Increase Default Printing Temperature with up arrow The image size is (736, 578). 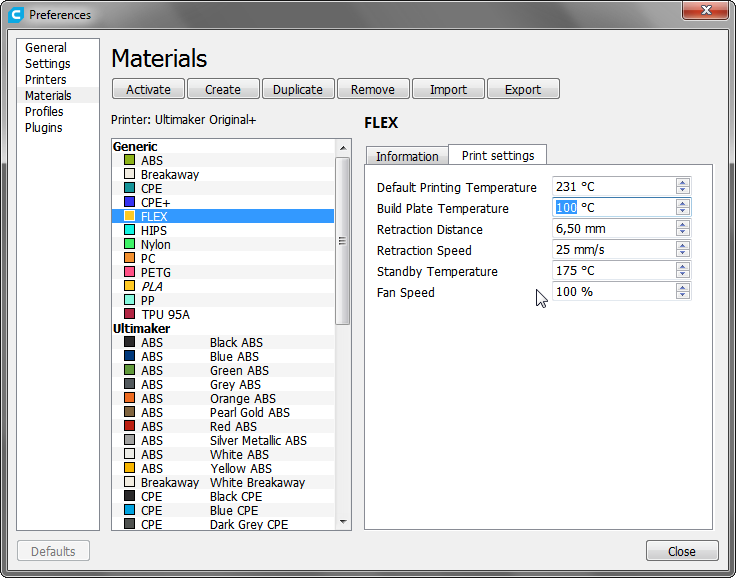point(682,183)
